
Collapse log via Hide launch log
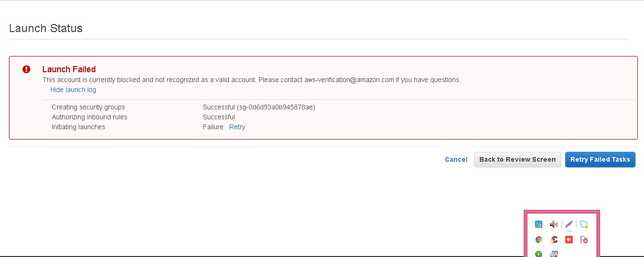point(73,90)
